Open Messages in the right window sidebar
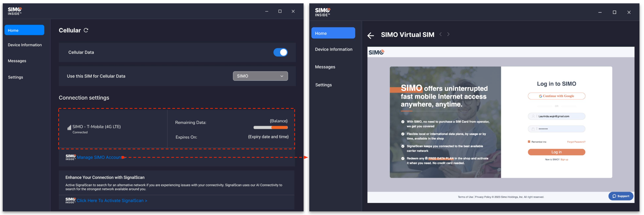The image size is (644, 215). pos(325,67)
